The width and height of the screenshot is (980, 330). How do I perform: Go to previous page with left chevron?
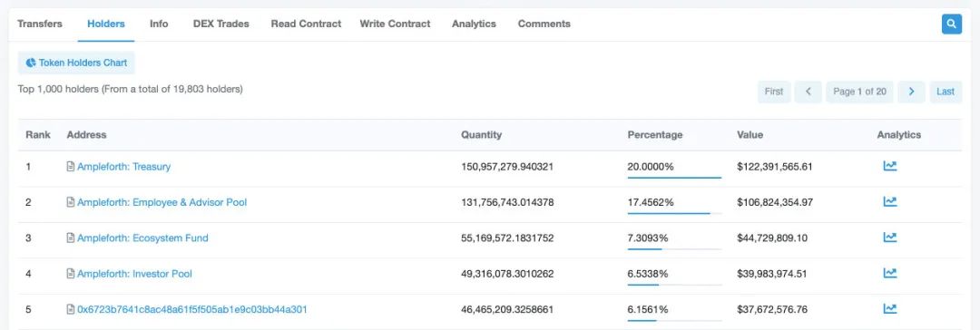(x=808, y=92)
